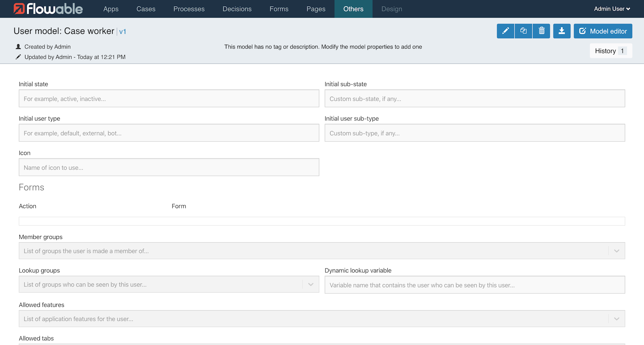Click the v1 version link
Screen dimensions: 644x345
point(123,32)
